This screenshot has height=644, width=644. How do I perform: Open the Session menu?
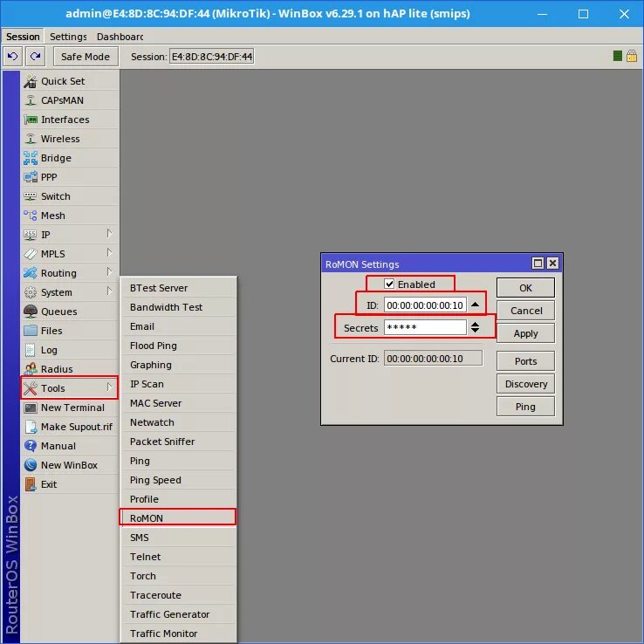pyautogui.click(x=23, y=37)
